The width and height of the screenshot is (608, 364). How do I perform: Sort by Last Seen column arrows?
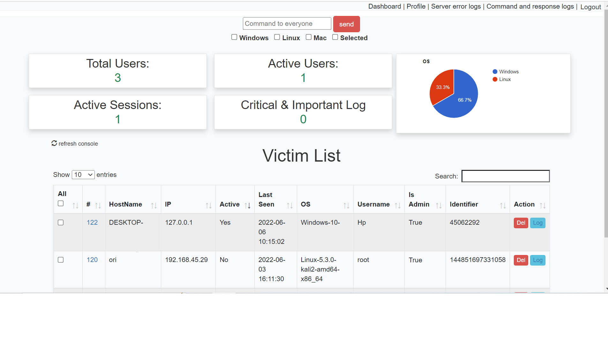(290, 206)
